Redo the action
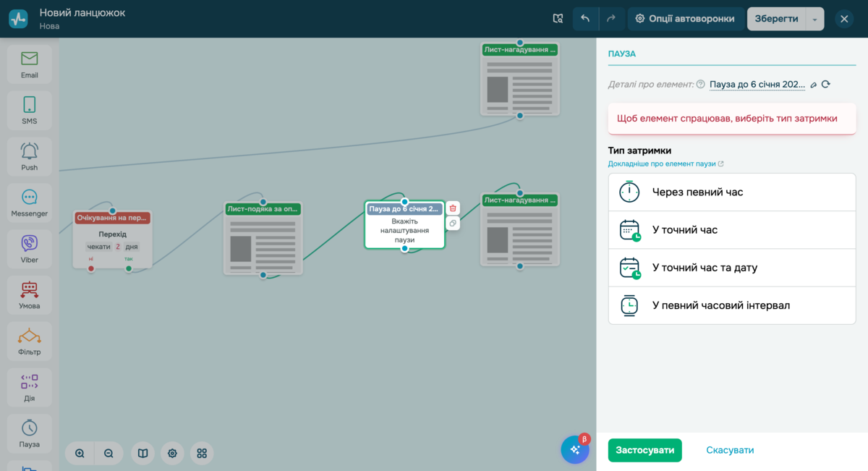The width and height of the screenshot is (868, 471). 610,19
